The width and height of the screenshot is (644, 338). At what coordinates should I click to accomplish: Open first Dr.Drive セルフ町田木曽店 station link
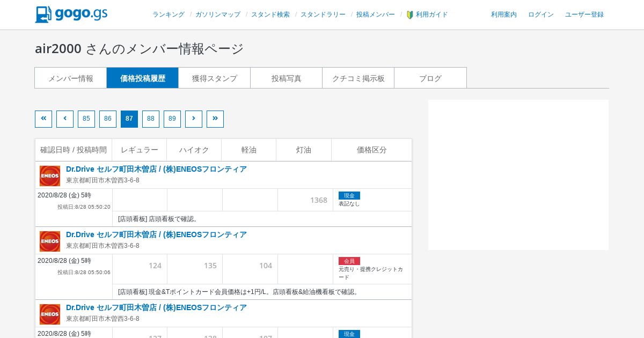156,169
